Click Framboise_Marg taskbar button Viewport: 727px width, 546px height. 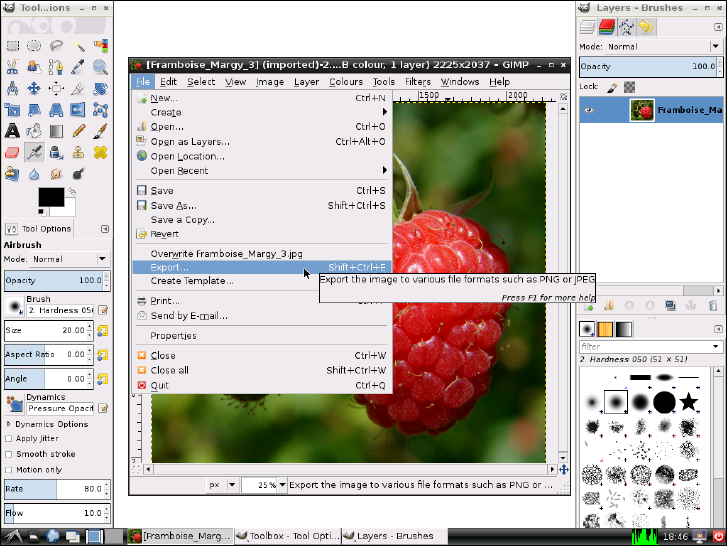pyautogui.click(x=180, y=536)
